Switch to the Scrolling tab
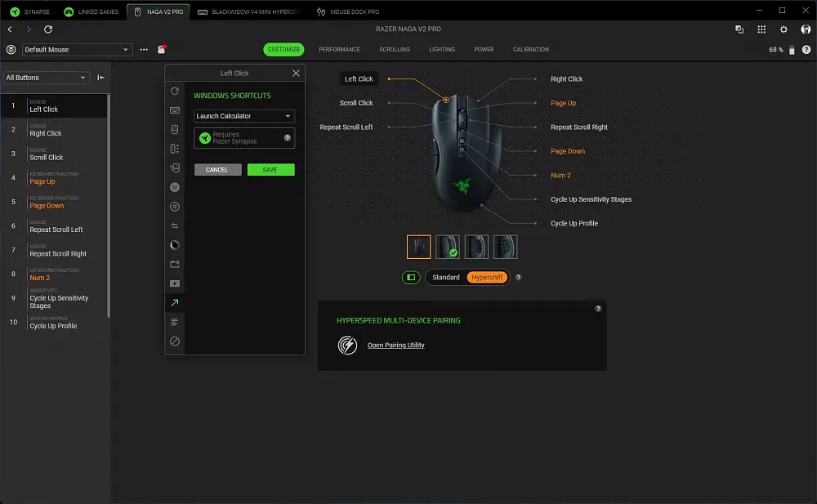Image resolution: width=817 pixels, height=504 pixels. [395, 50]
